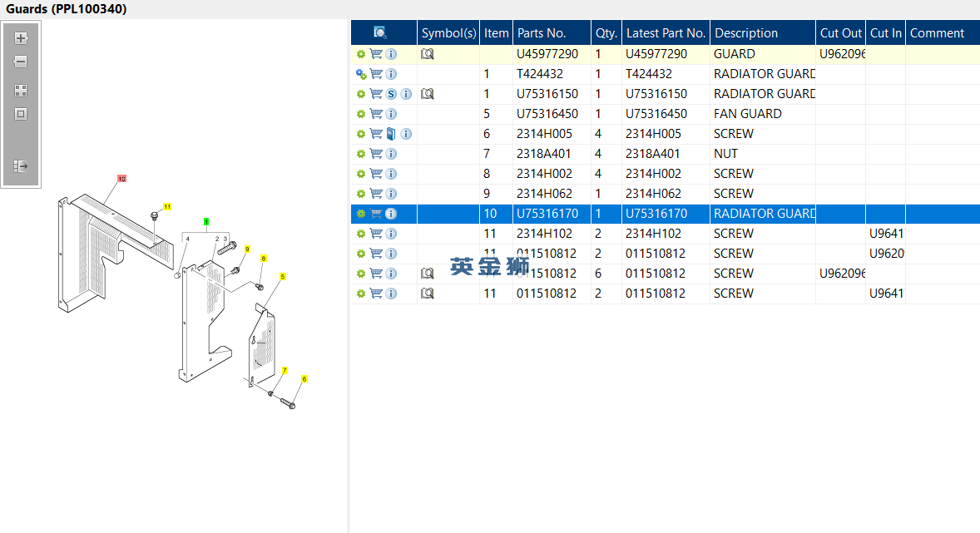Screen dimensions: 980x533
Task: Click FAN GUARD description
Action: (x=748, y=115)
